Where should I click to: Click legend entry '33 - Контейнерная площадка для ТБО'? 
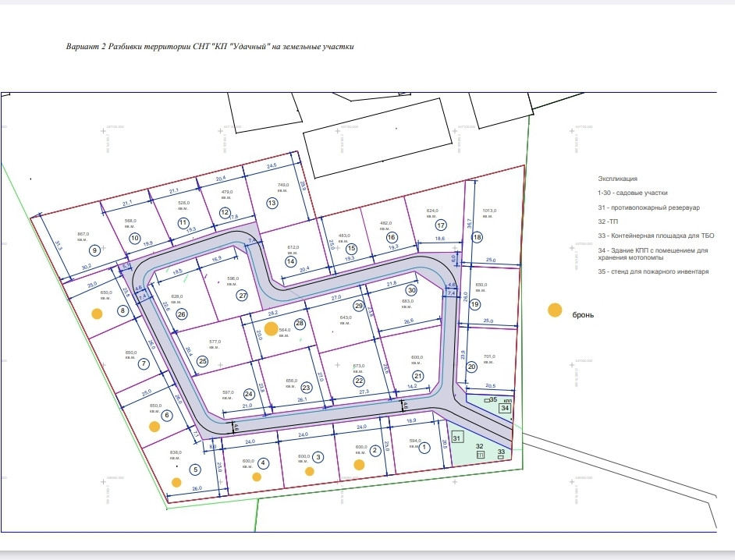click(x=655, y=236)
